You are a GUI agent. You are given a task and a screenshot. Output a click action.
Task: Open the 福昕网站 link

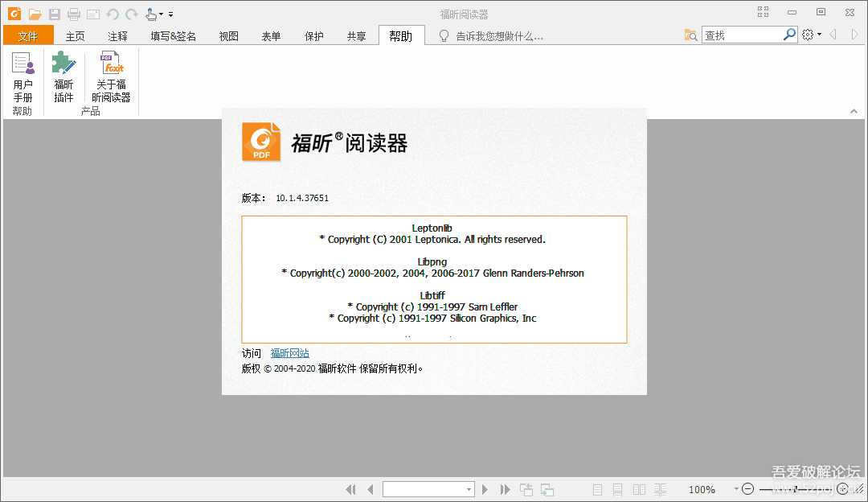point(289,353)
